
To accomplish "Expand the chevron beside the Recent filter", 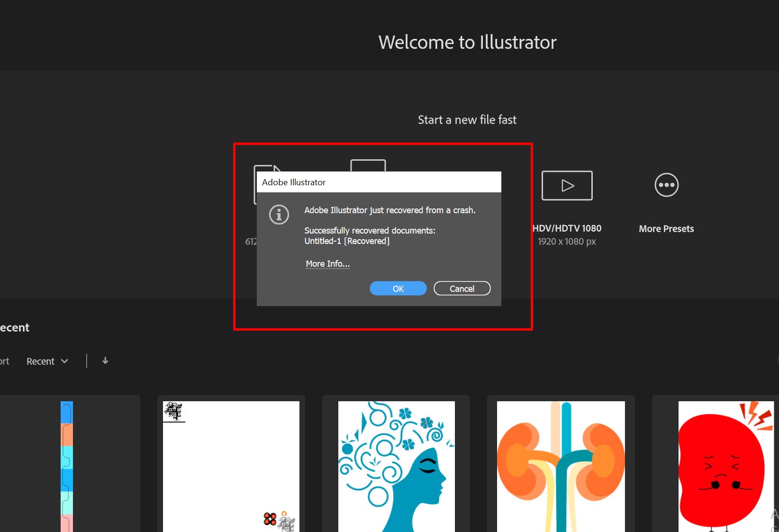I will [x=65, y=361].
